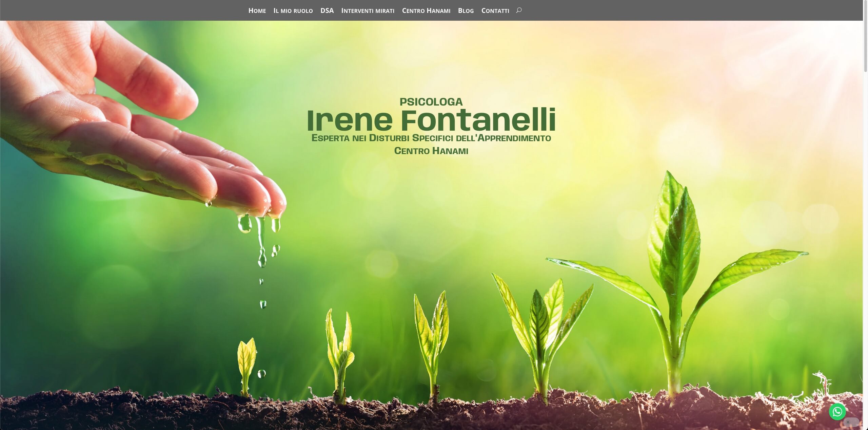Toggle the dark mode switch
Screen dimensions: 868x430
point(851,422)
